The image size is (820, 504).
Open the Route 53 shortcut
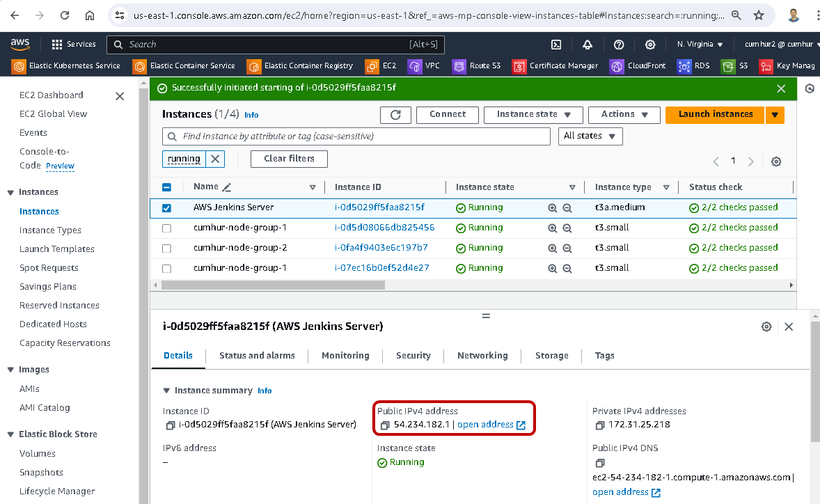(x=476, y=66)
